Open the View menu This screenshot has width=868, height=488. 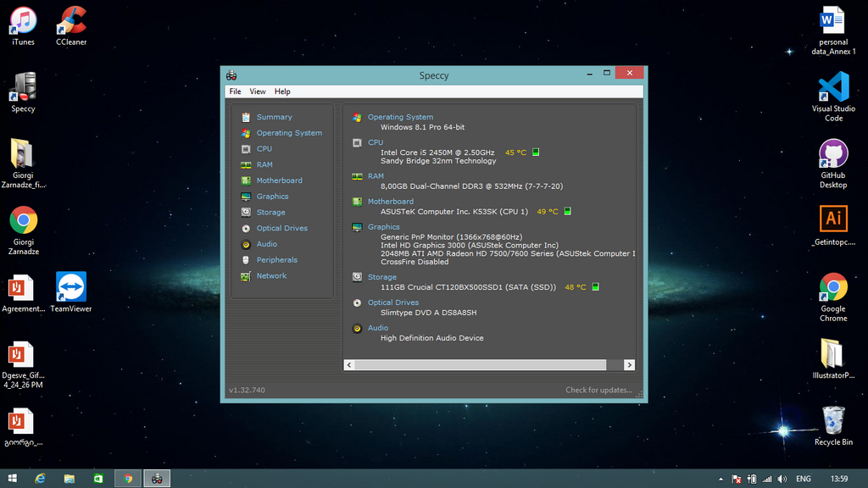pyautogui.click(x=258, y=91)
